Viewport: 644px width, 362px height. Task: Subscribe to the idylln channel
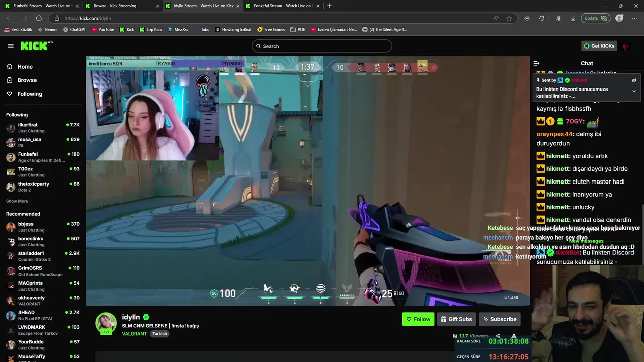coord(499,319)
